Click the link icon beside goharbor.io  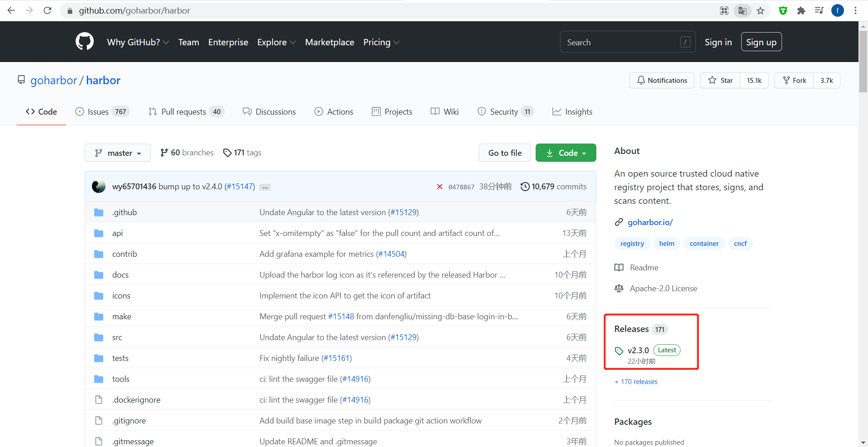[619, 222]
